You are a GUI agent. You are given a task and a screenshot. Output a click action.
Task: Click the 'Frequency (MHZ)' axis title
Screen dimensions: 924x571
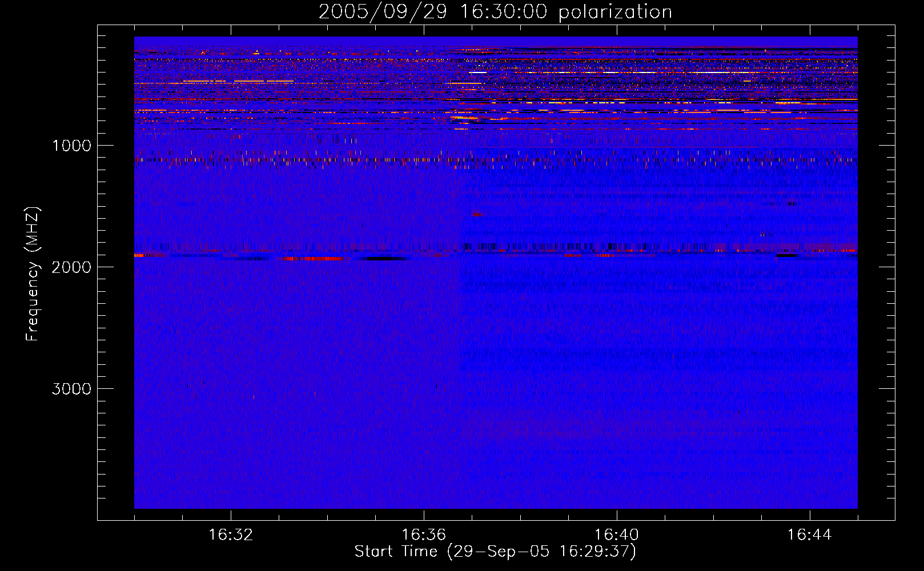tap(33, 274)
